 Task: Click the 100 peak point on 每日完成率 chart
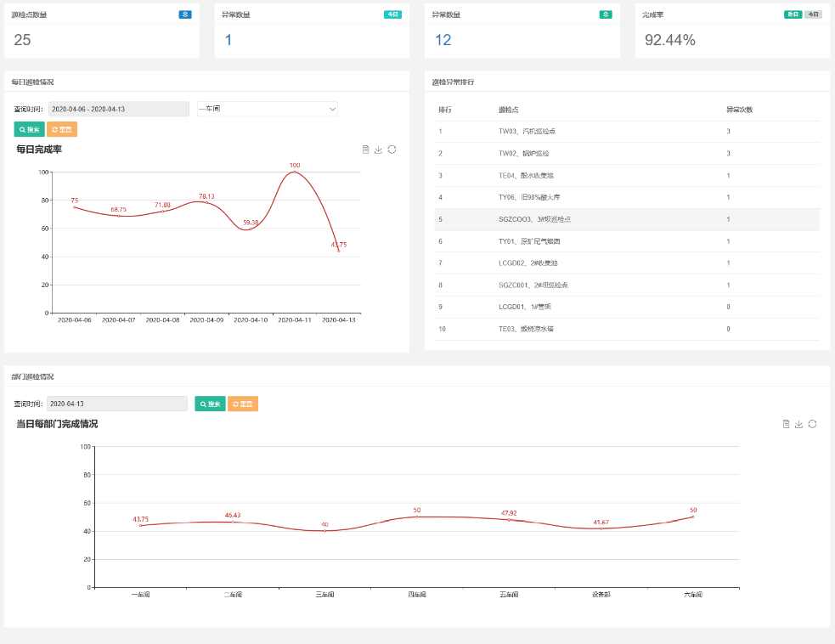coord(295,172)
